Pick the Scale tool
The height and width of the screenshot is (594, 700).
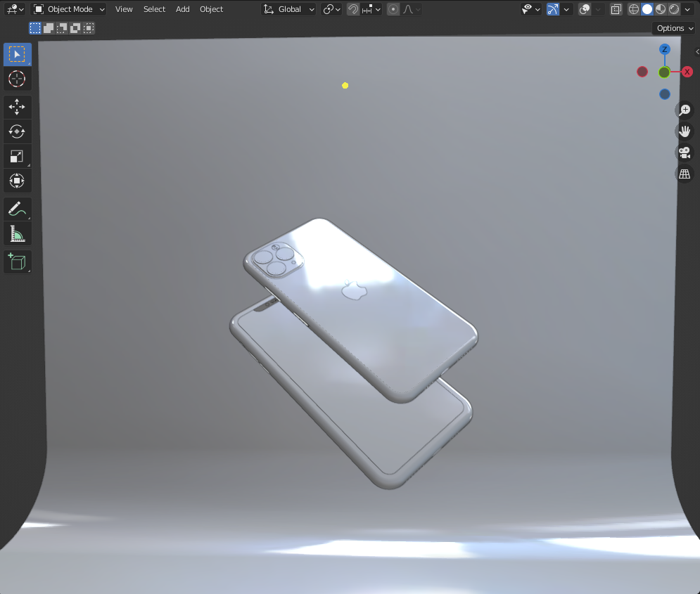17,156
